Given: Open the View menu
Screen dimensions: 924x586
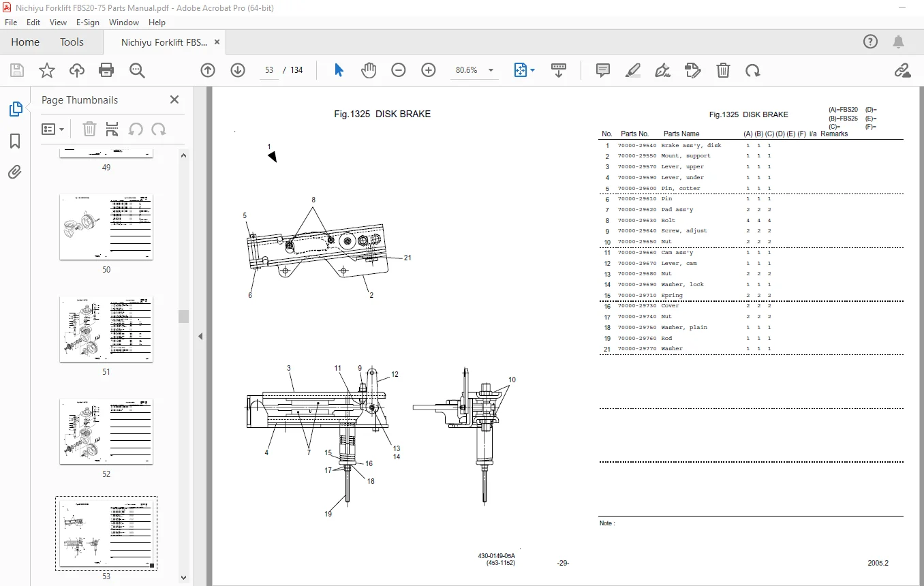Looking at the screenshot, I should [58, 22].
